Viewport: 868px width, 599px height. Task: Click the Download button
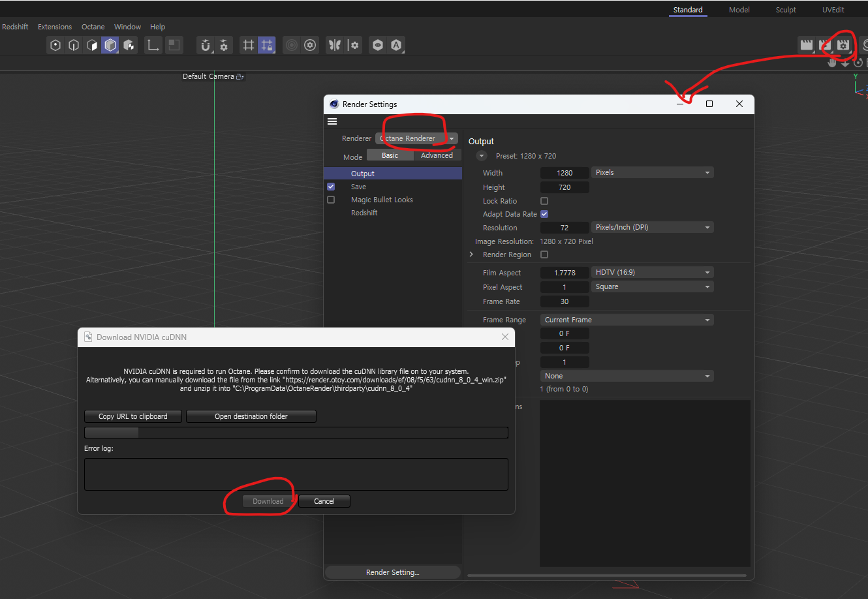[x=268, y=501]
